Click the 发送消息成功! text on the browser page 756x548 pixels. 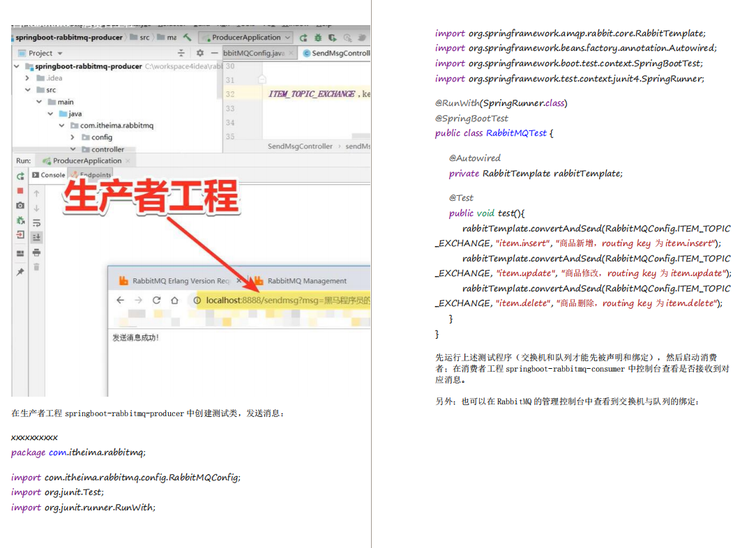click(135, 337)
